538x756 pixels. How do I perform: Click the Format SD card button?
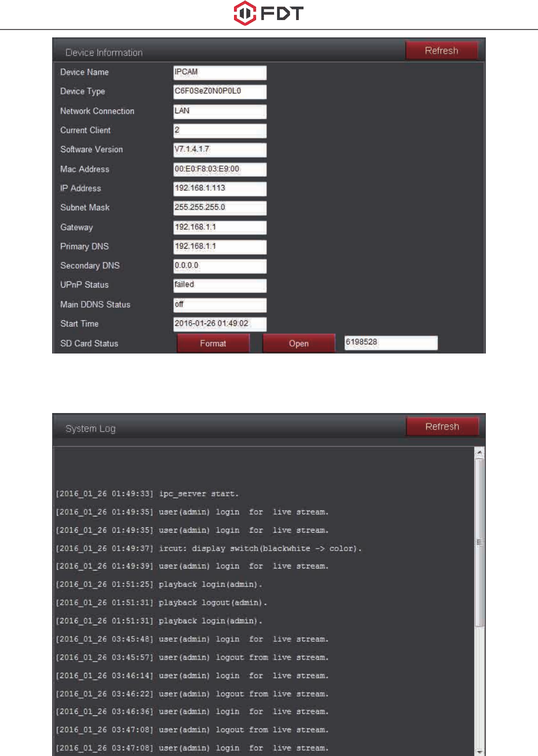pos(213,343)
